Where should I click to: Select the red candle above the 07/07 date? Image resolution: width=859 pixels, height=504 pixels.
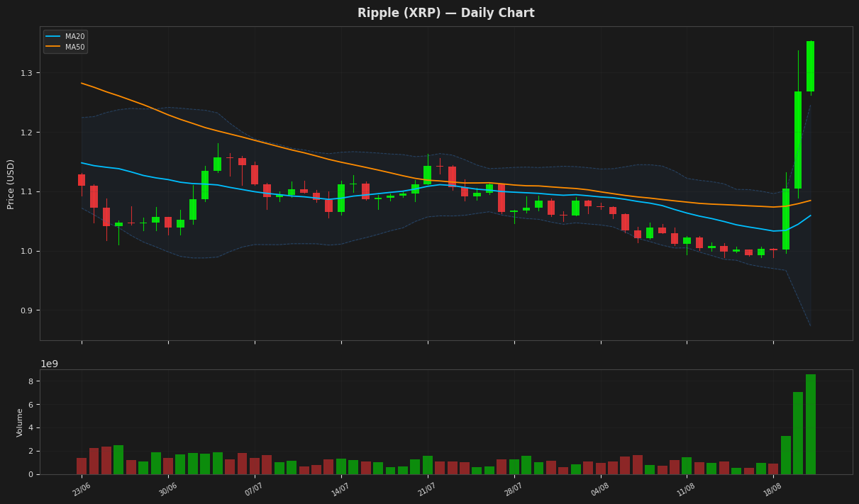255,175
